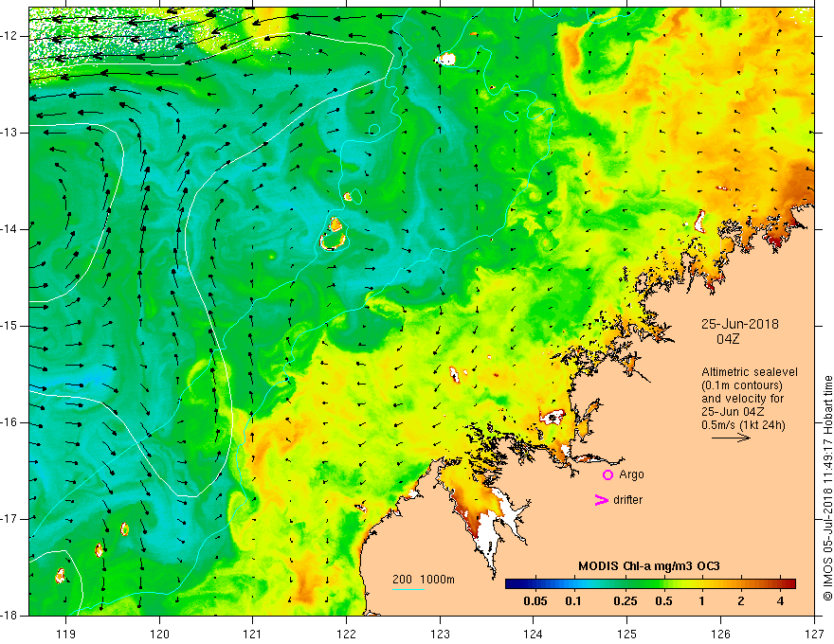Click the longitude label '120'
Screen dimensions: 834x644
159,635
